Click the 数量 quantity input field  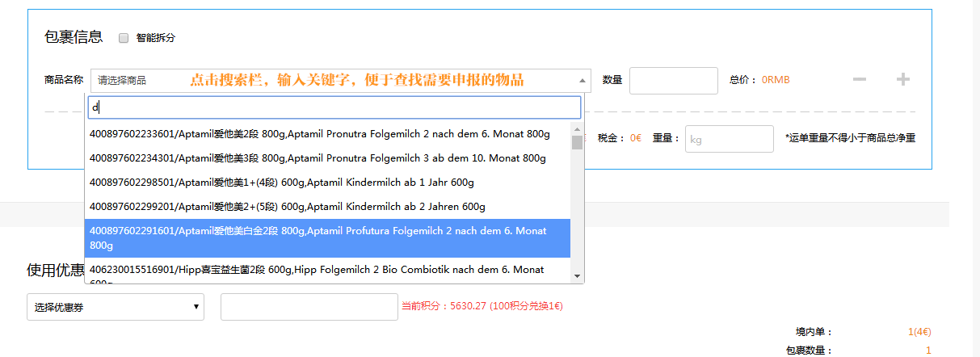673,81
